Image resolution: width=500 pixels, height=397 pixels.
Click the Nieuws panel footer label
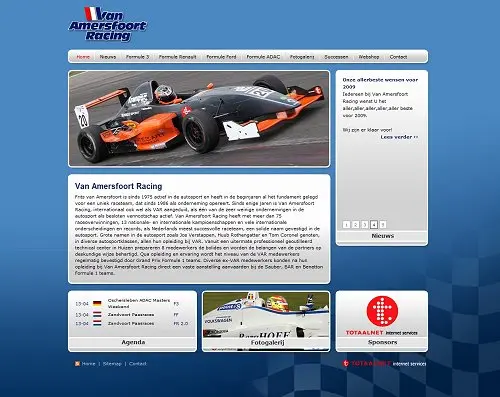383,236
